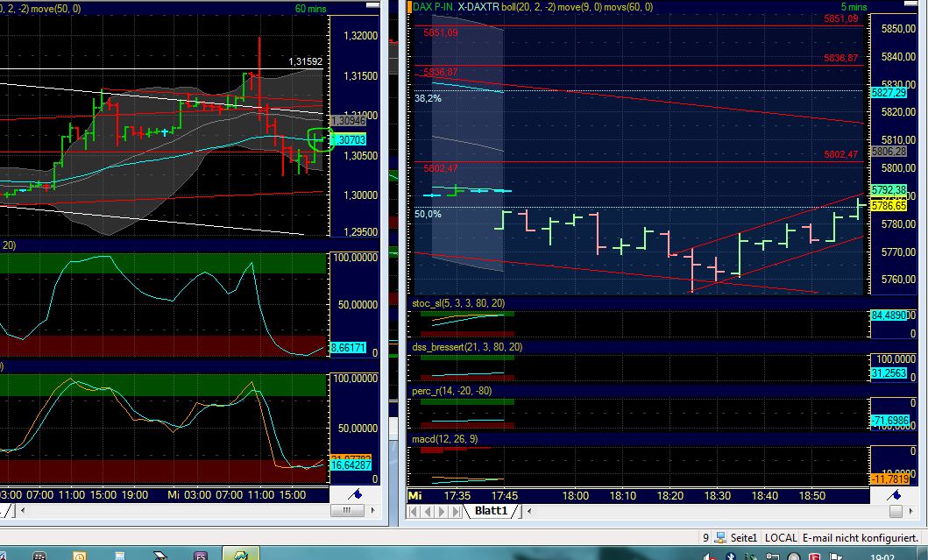Click the 5806,28 grey price tag

point(889,152)
